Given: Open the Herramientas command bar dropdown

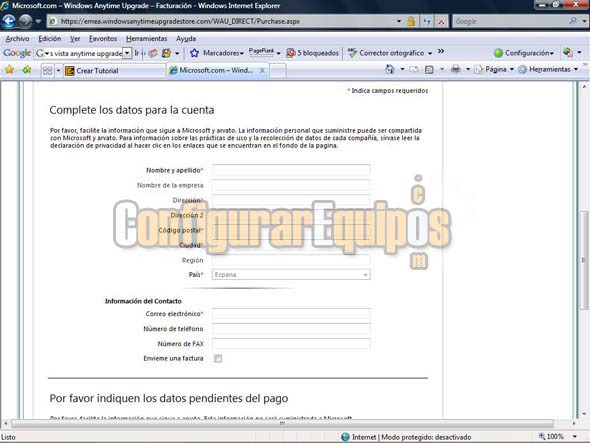Looking at the screenshot, I should [x=548, y=69].
